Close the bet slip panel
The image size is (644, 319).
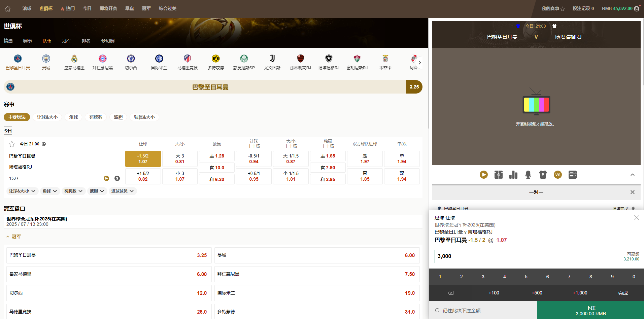tap(637, 218)
